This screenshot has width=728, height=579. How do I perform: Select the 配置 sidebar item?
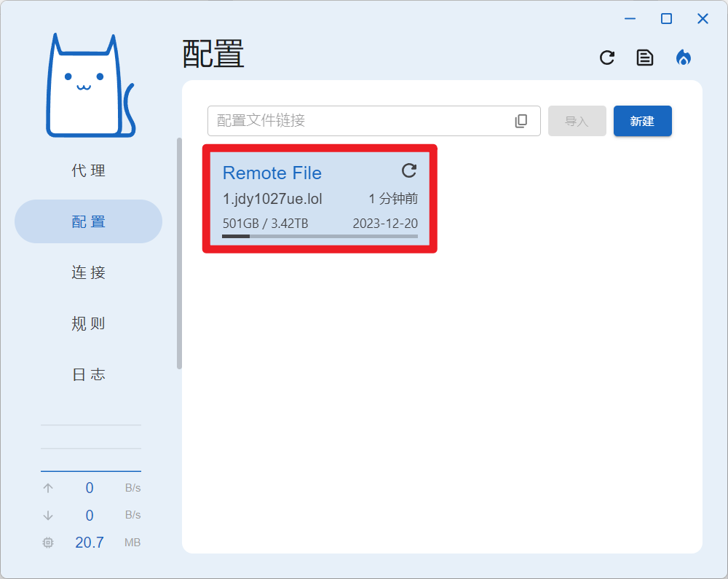point(88,221)
